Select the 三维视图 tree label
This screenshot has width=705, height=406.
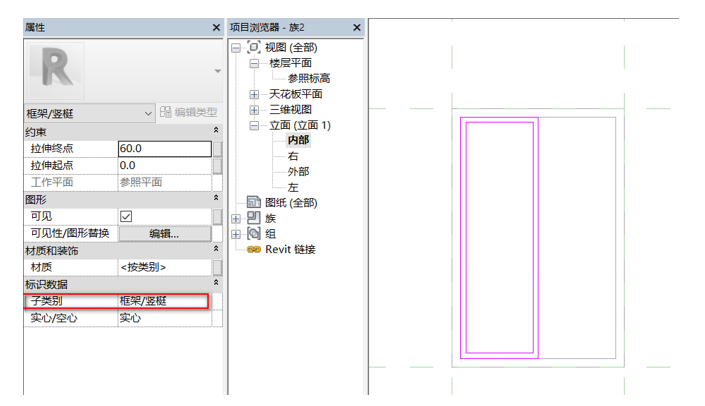coord(290,110)
